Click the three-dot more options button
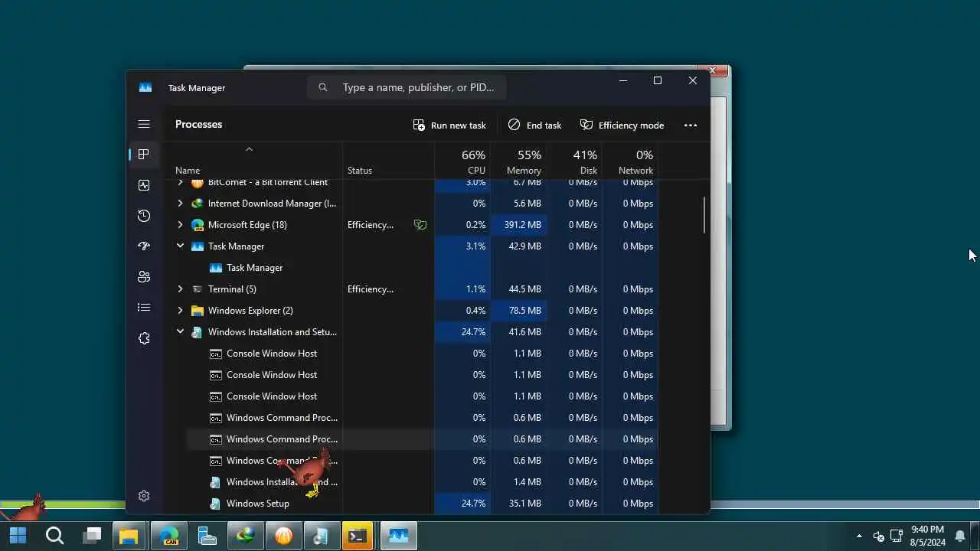Image resolution: width=980 pixels, height=551 pixels. (691, 126)
